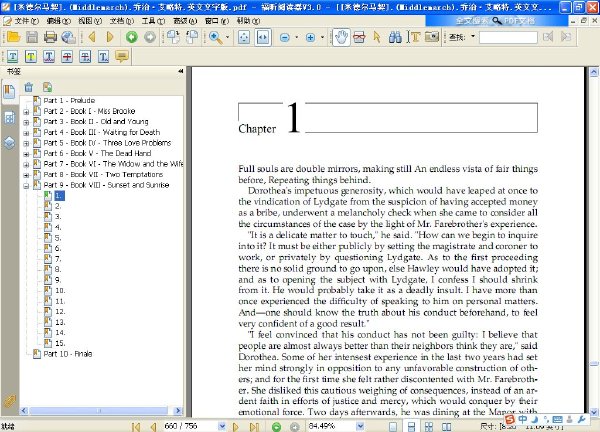The image size is (600, 432).
Task: Select the Strikeout text tool
Action: 67,57
